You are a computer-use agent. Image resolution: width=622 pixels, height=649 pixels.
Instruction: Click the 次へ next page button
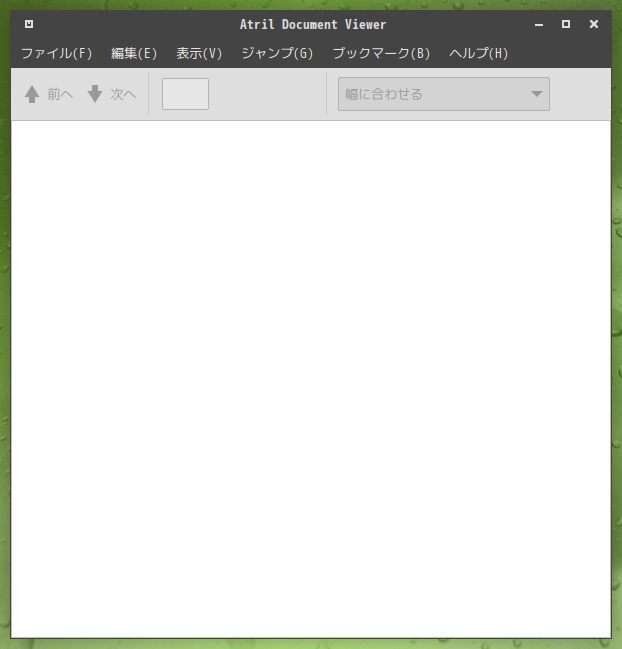(112, 94)
